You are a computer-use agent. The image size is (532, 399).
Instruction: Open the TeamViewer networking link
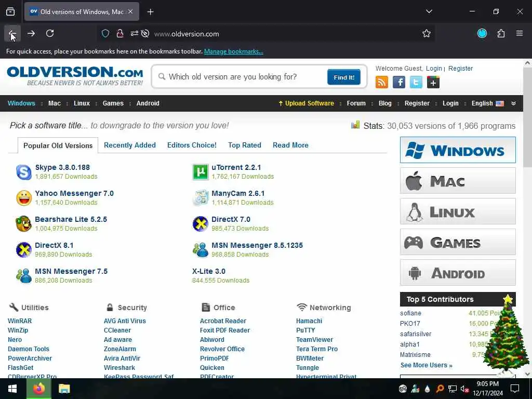(x=314, y=339)
